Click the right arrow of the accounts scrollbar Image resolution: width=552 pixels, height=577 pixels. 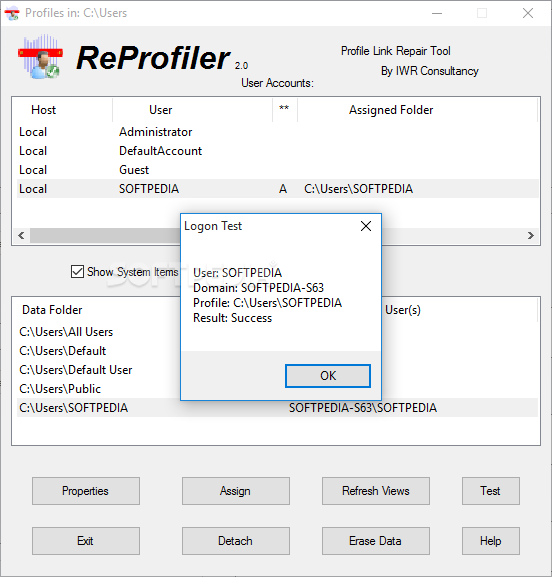[x=530, y=236]
